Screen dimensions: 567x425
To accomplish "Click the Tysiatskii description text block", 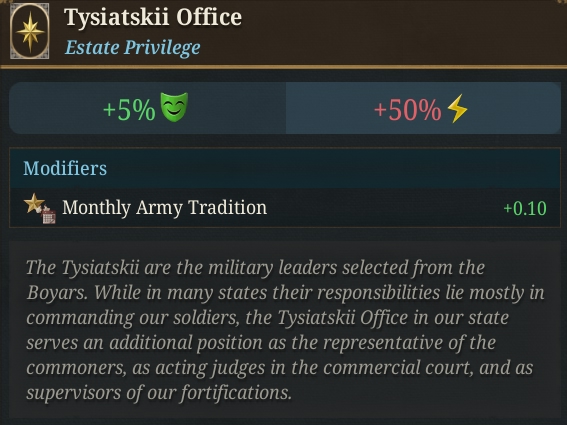I will (285, 330).
